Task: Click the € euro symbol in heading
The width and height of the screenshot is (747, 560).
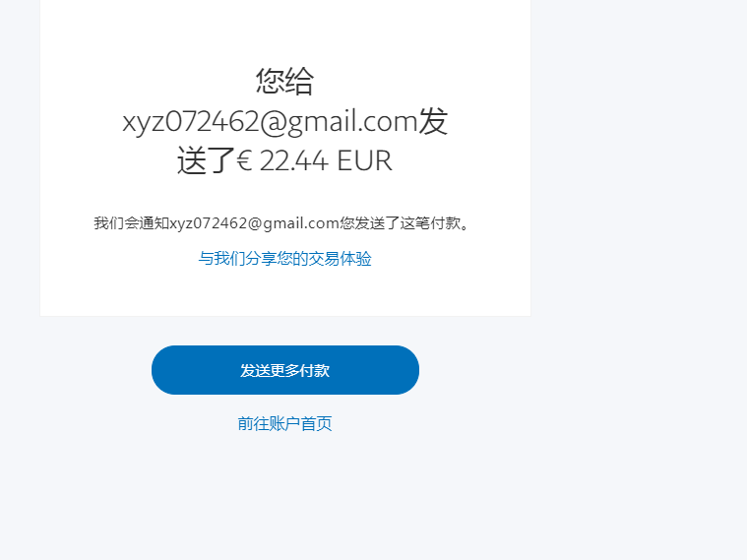Action: (244, 160)
